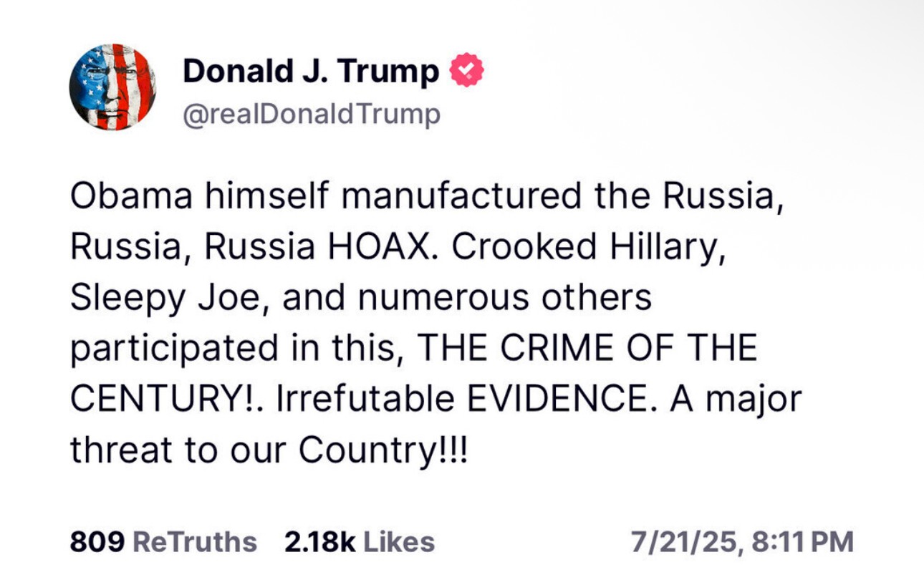Click the @realDonaldTrump handle
The height and width of the screenshot is (585, 924).
312,115
